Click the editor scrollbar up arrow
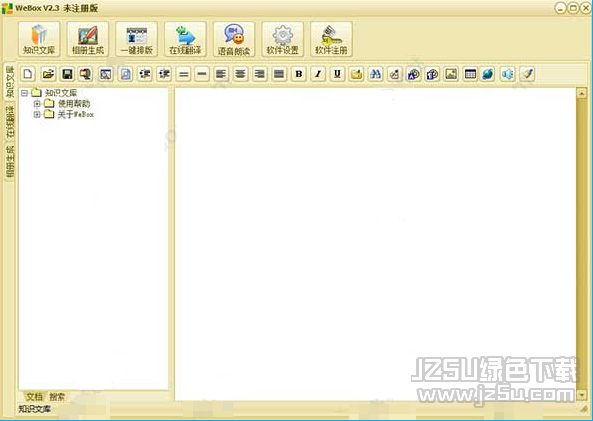 (x=582, y=93)
